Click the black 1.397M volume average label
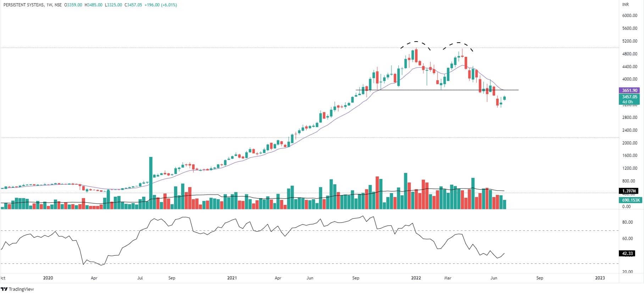The height and width of the screenshot is (294, 644). [x=629, y=191]
